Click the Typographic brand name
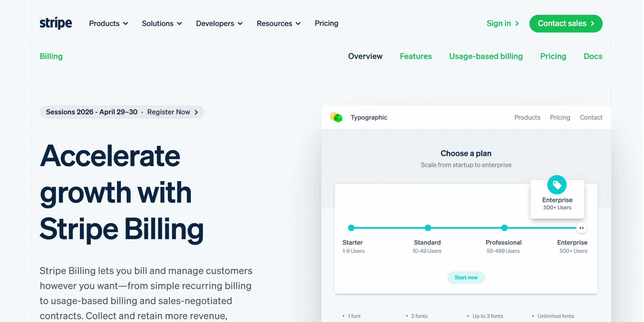This screenshot has width=644, height=322. (x=369, y=117)
